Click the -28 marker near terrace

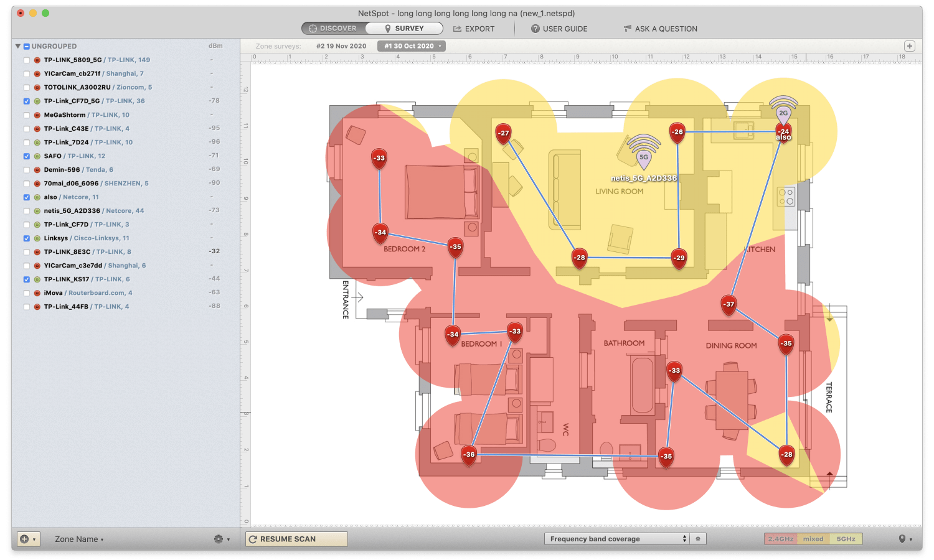787,455
